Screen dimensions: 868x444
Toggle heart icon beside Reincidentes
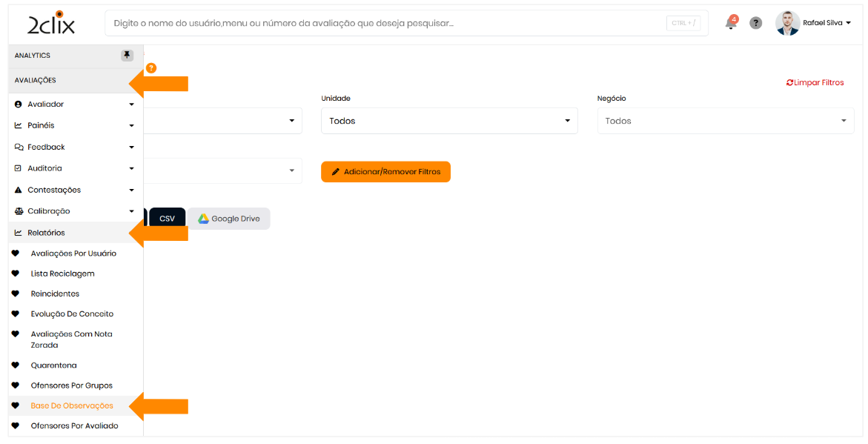coord(16,294)
